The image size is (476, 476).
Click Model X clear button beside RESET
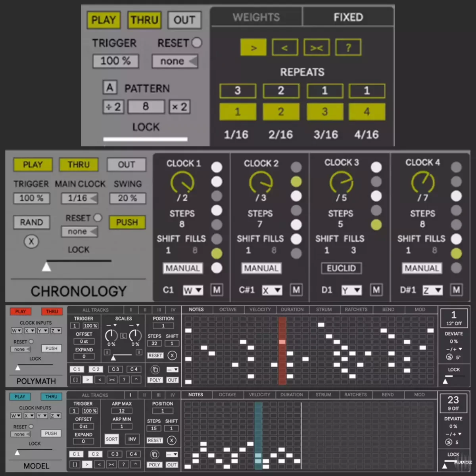pyautogui.click(x=171, y=440)
